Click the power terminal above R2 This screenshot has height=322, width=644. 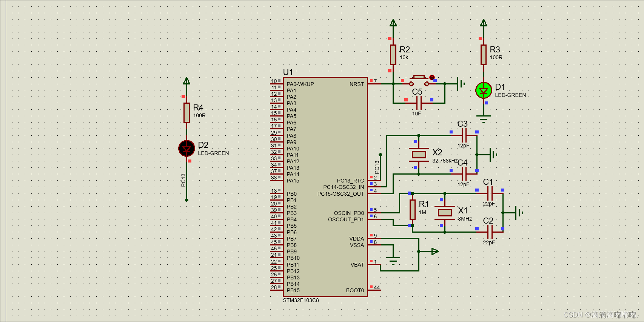pos(393,23)
